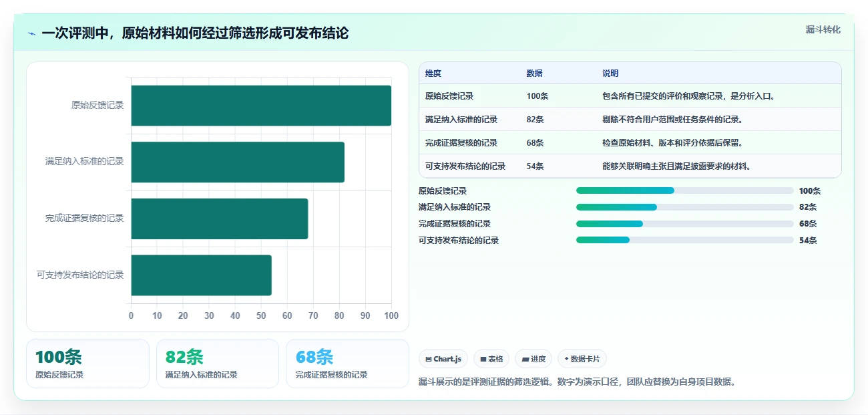
Task: Click the 原始反馈记录 progress bar
Action: click(684, 190)
